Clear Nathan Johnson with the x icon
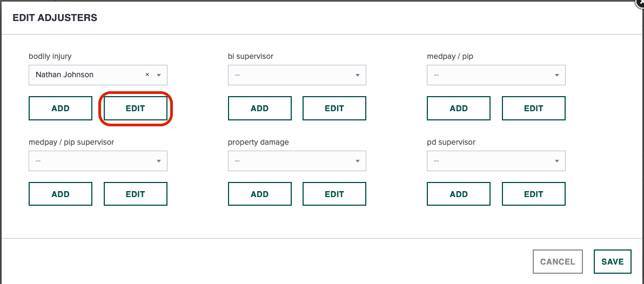This screenshot has width=644, height=284. click(x=147, y=75)
